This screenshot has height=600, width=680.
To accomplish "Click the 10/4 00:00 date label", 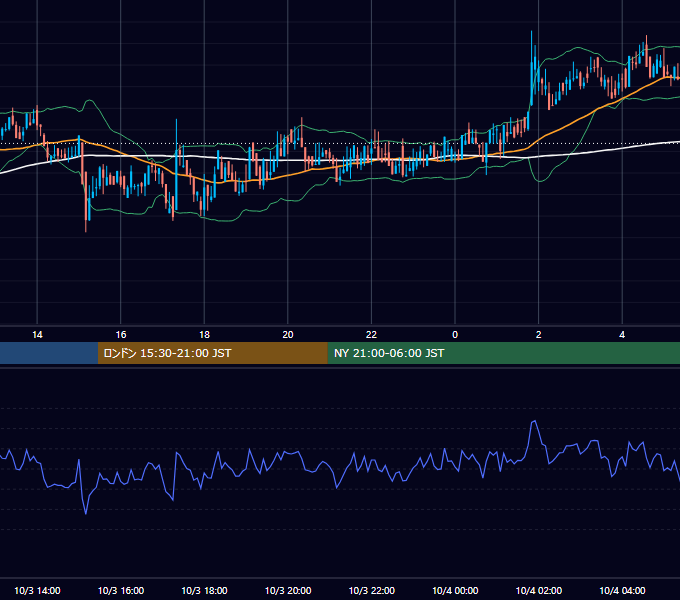I will tap(455, 590).
